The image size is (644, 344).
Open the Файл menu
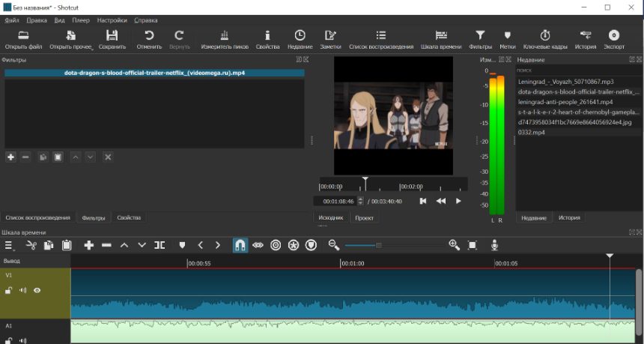[x=12, y=20]
